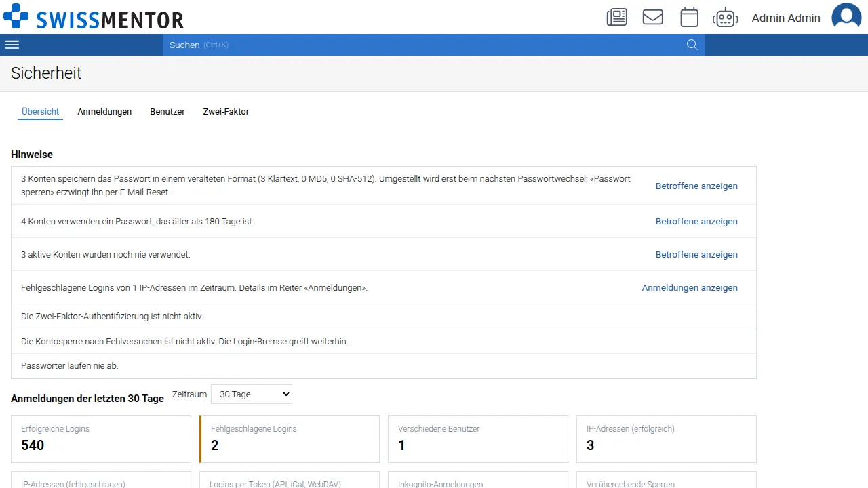The width and height of the screenshot is (868, 488).
Task: Show affected accounts with passwords older than 180 days
Action: [x=696, y=221]
